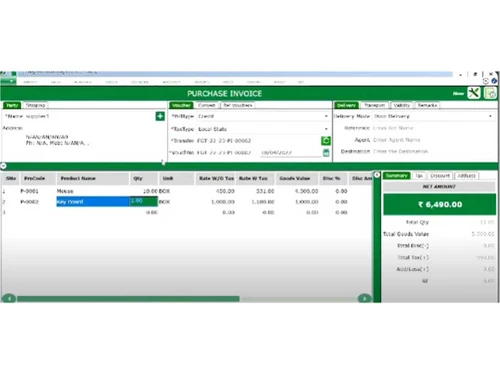Open the Delivery Mode Door Delivery dropdown
Viewport: 500px width, 375px height.
pyautogui.click(x=490, y=116)
